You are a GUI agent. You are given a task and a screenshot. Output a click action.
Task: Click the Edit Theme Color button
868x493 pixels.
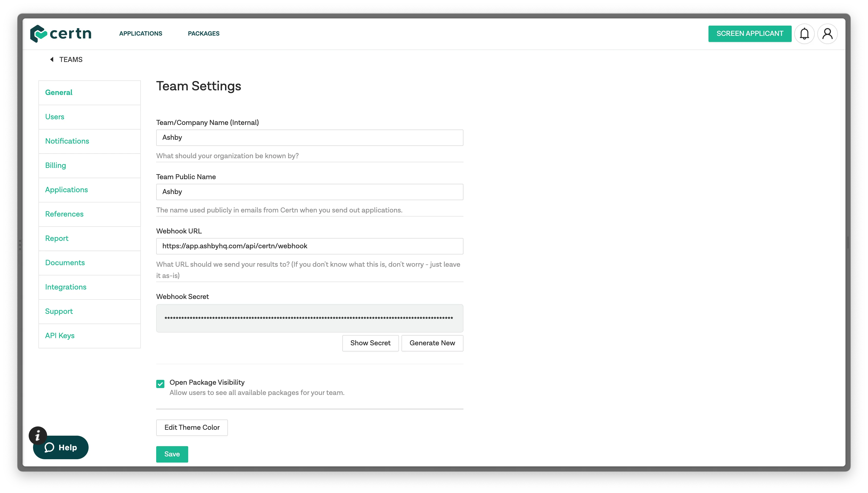(x=192, y=427)
